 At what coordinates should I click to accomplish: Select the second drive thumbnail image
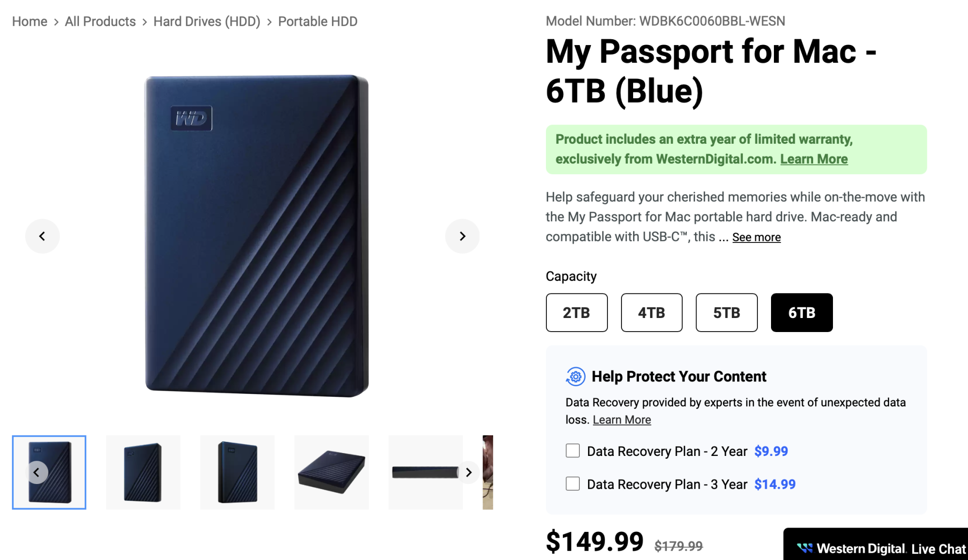click(x=143, y=472)
